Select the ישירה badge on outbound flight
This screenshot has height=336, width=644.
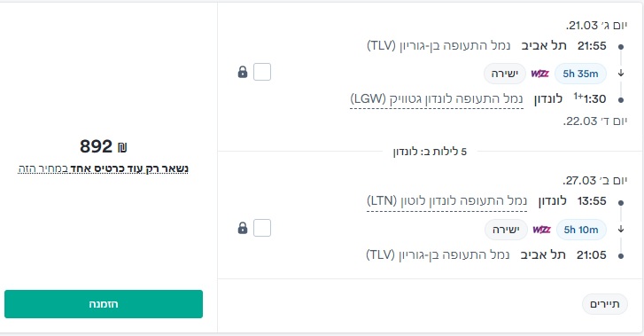[x=504, y=74]
